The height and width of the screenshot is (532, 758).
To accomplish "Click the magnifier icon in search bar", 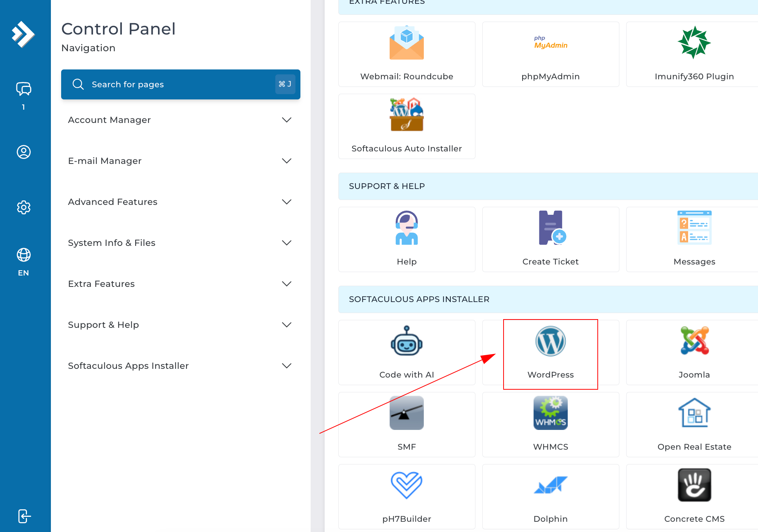I will coord(78,84).
